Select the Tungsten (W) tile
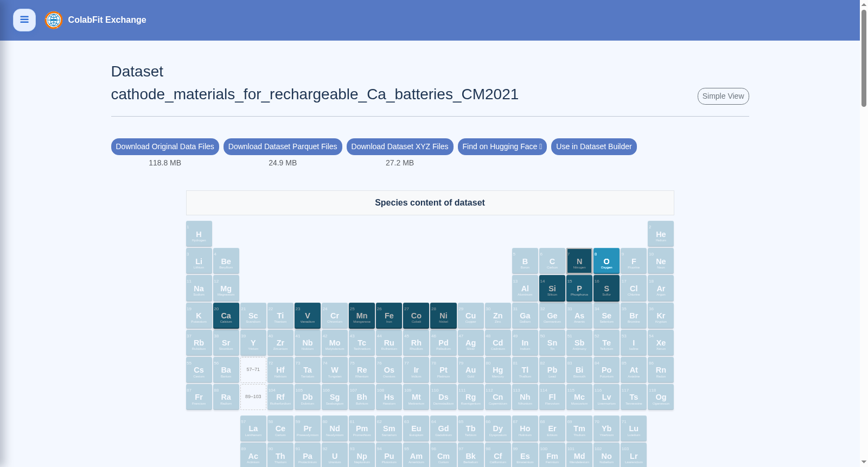This screenshot has width=868, height=467. click(x=335, y=370)
